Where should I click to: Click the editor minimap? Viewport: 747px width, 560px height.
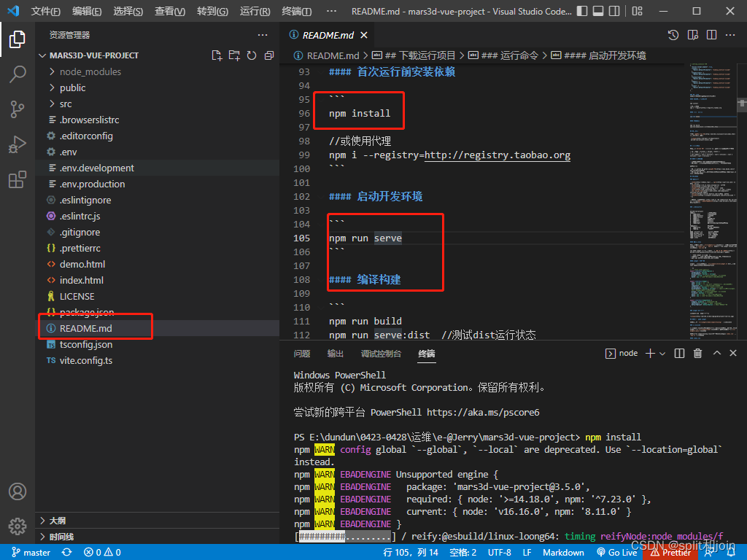click(712, 203)
